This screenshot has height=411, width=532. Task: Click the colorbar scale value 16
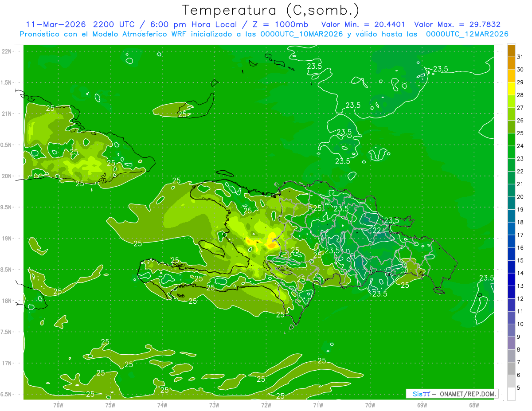point(520,247)
